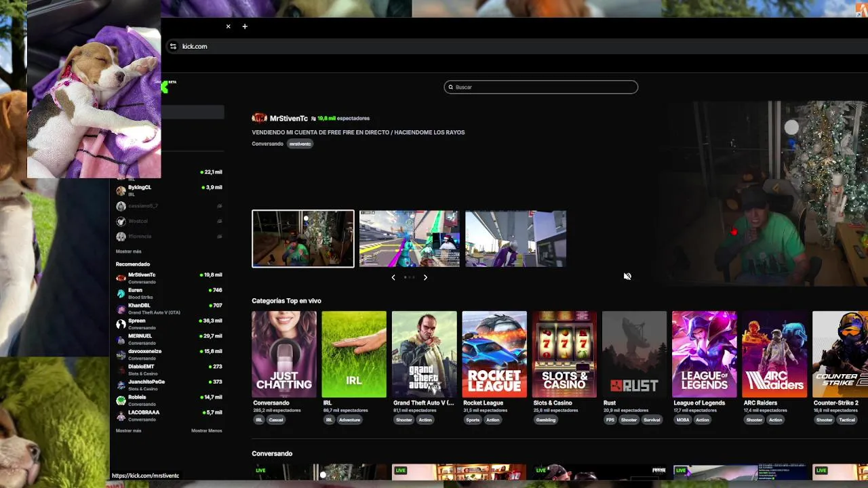The width and height of the screenshot is (868, 488).
Task: Open offline fflorencia channel in sidebar
Action: click(169, 237)
